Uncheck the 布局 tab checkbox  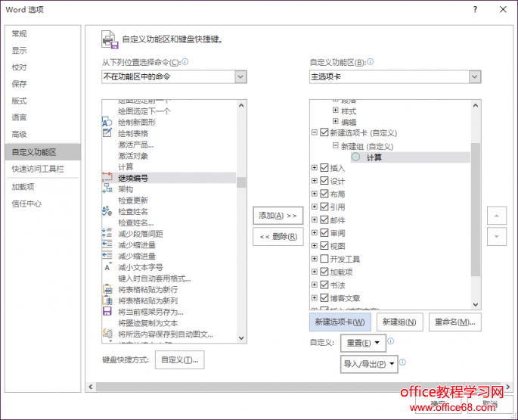click(324, 194)
